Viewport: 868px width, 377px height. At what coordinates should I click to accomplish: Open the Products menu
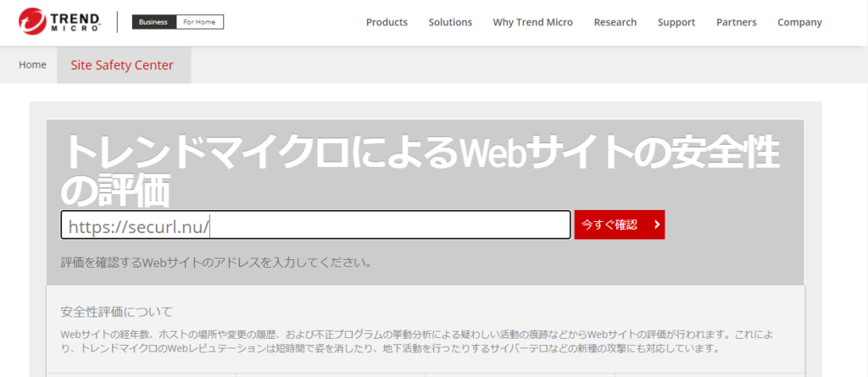[387, 22]
